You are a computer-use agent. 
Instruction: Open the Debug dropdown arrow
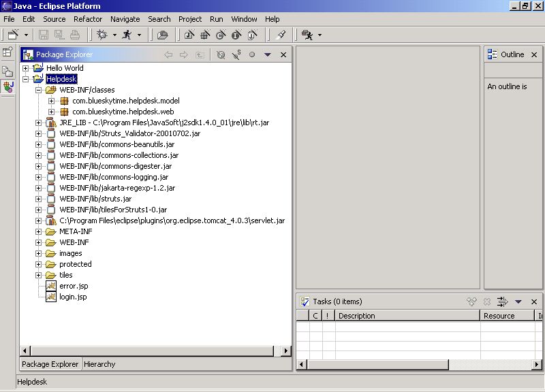coord(114,35)
